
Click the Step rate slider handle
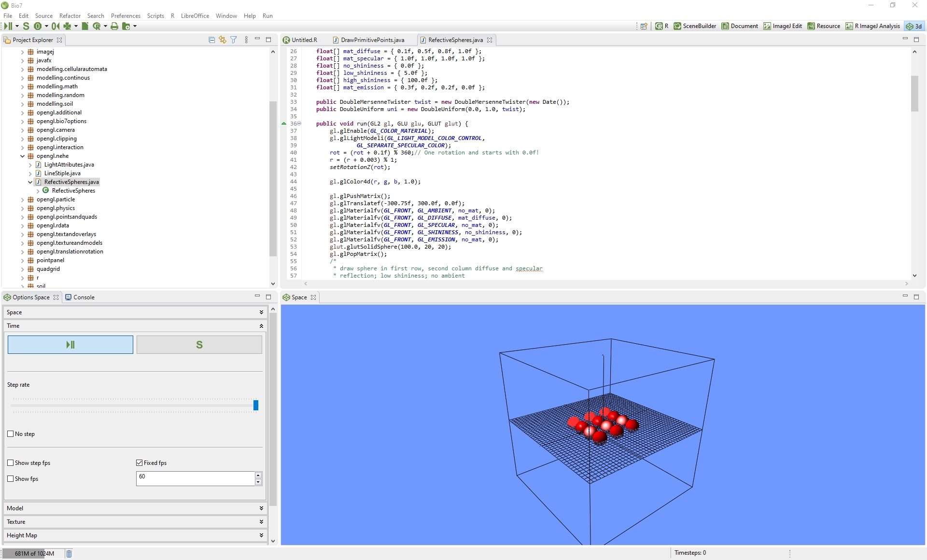click(x=256, y=405)
